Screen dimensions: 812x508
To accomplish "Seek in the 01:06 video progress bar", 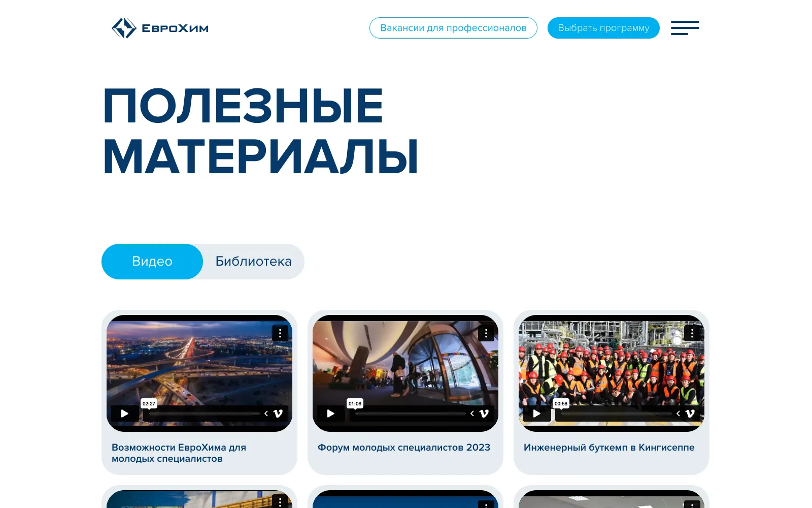I will coord(410,414).
